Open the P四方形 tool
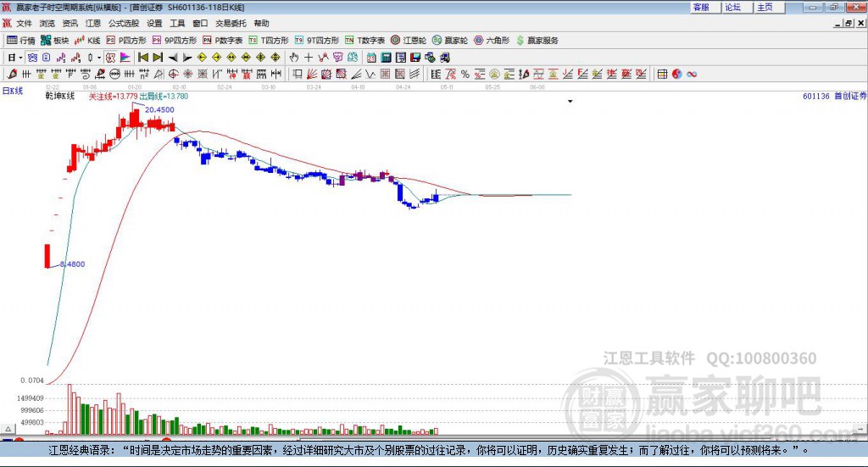Image resolution: width=868 pixels, height=467 pixels. pyautogui.click(x=126, y=41)
